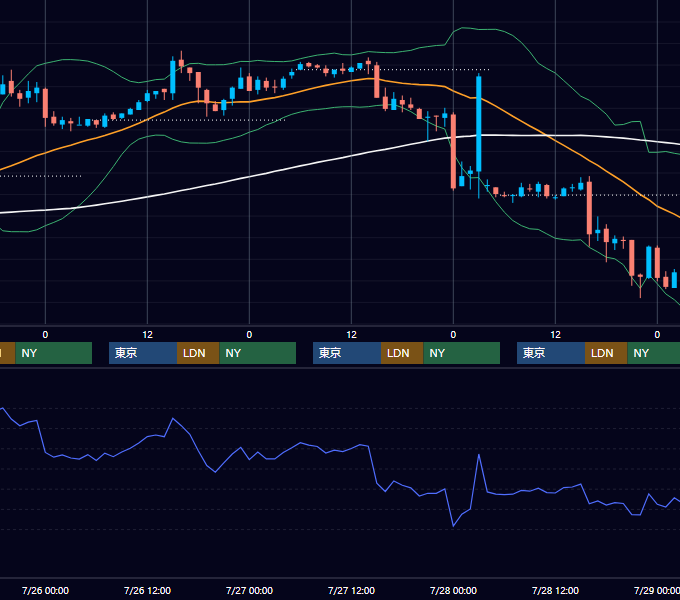
Task: Click the 7/27 00:00 date label
Action: [249, 590]
